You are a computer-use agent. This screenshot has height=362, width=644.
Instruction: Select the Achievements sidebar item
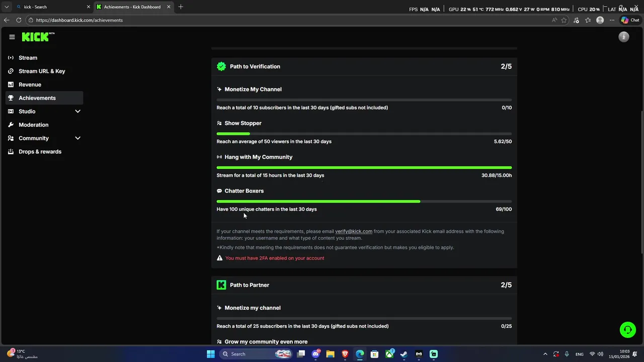pyautogui.click(x=44, y=98)
